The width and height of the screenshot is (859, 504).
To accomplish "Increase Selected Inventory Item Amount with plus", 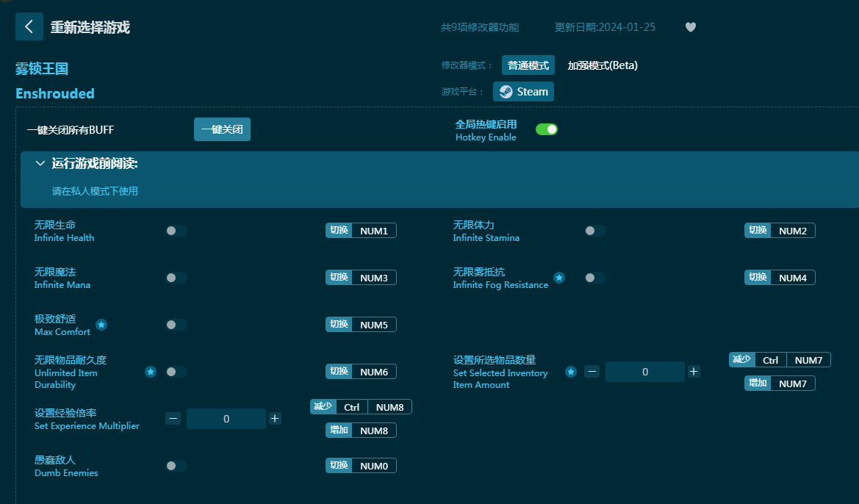I will click(694, 372).
